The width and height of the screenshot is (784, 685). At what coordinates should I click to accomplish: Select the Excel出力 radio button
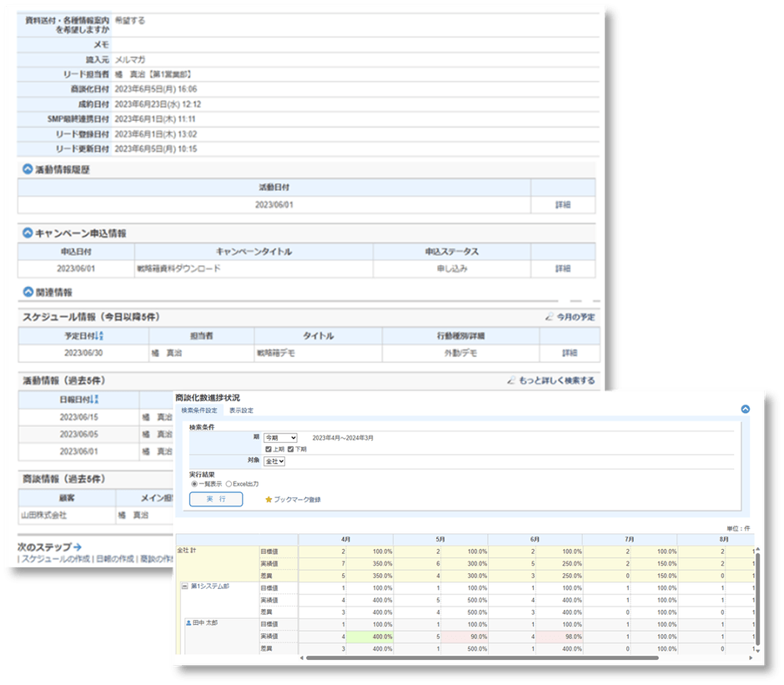(x=229, y=483)
